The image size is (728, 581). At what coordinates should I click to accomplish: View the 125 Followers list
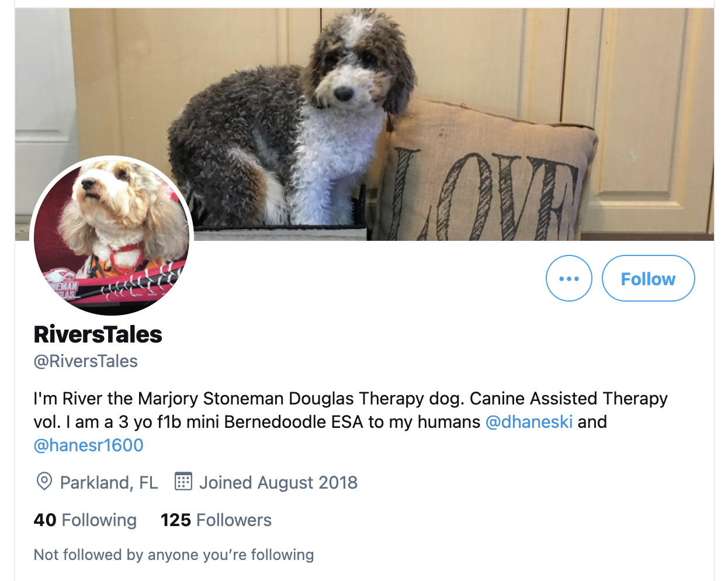point(216,520)
